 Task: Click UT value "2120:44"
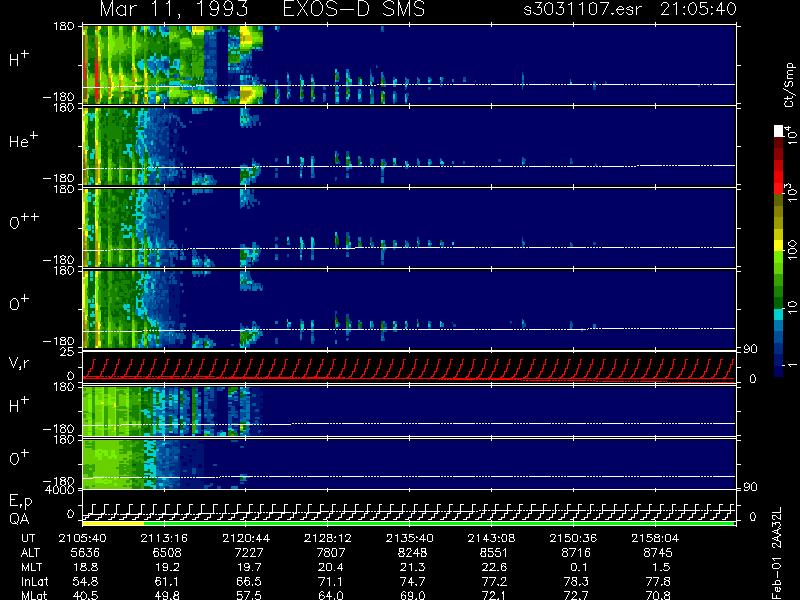(246, 538)
